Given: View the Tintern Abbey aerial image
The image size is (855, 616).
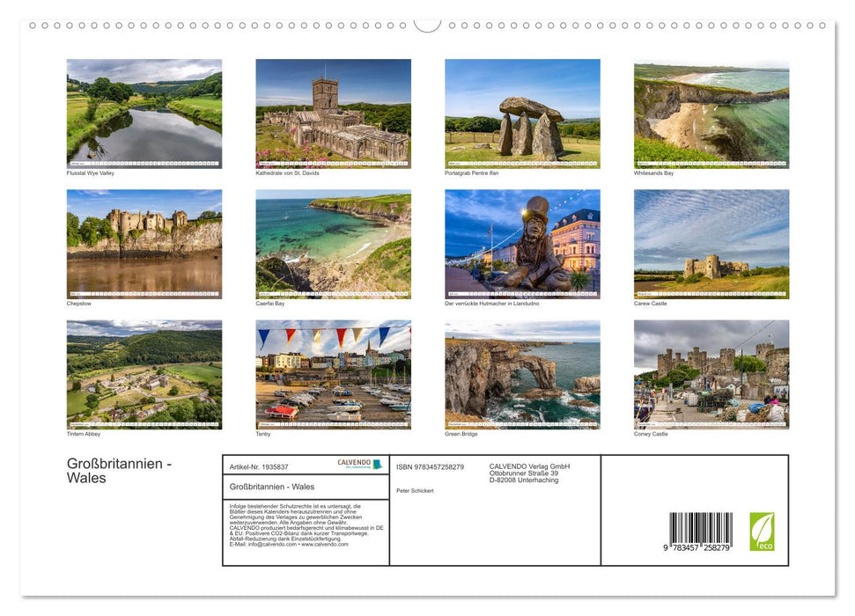Looking at the screenshot, I should coord(144,374).
